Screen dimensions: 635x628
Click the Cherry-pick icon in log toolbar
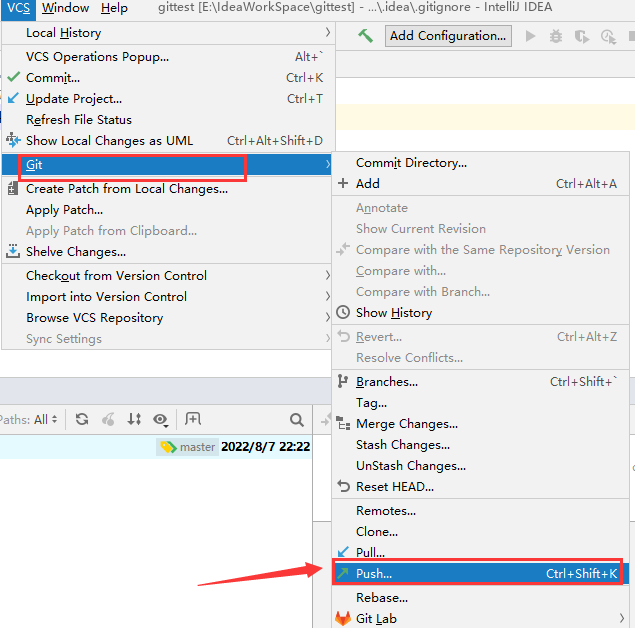click(x=108, y=419)
